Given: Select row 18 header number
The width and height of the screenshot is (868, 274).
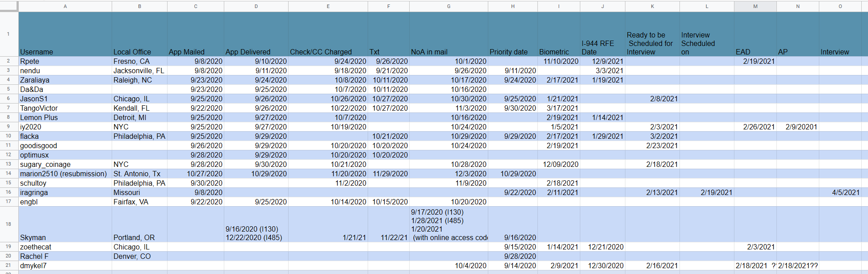Looking at the screenshot, I should click(x=8, y=224).
